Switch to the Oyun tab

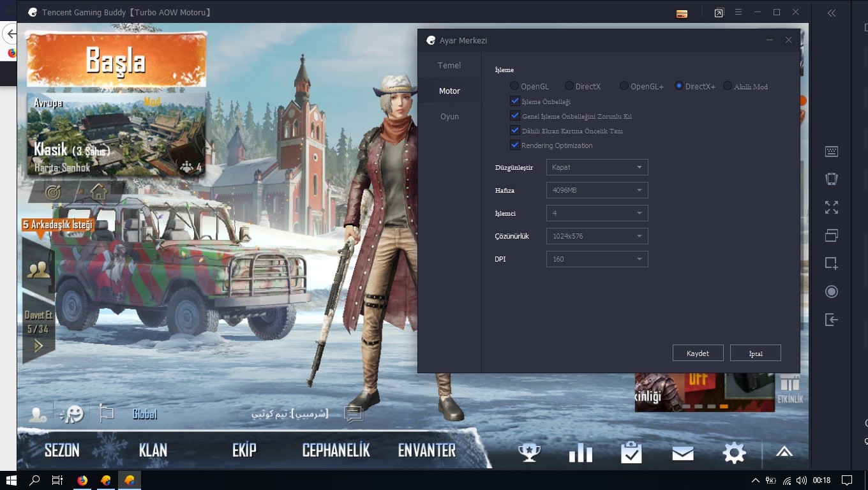(x=449, y=116)
